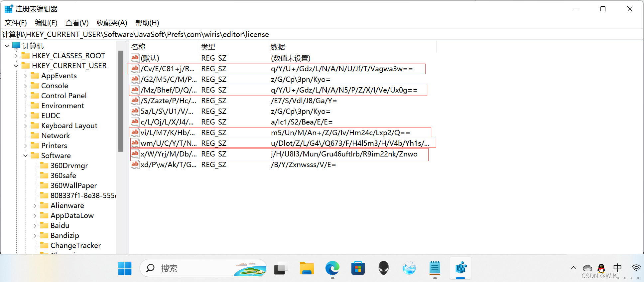Collapse HKEY_CURRENT_USER node arrow

tap(16, 66)
